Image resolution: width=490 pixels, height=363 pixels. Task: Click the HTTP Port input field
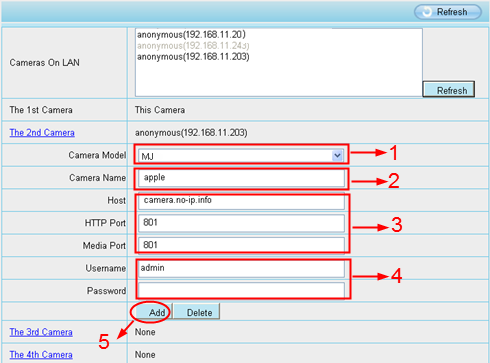(x=241, y=223)
